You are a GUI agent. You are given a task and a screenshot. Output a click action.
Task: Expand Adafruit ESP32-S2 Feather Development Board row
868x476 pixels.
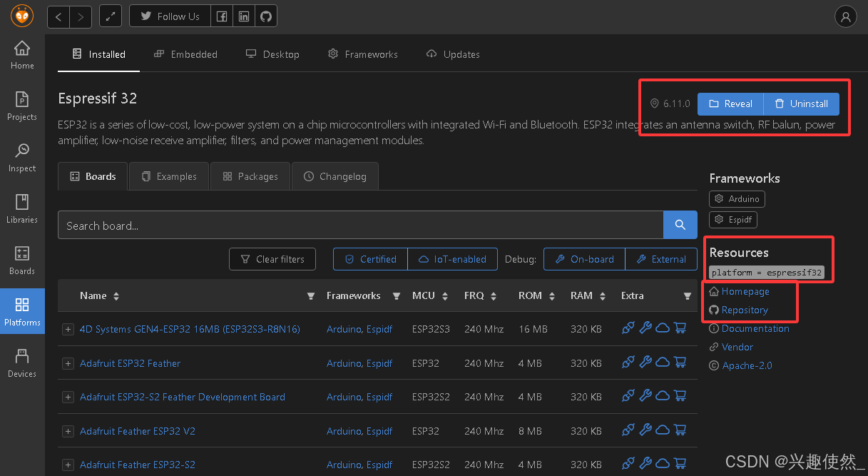[68, 397]
